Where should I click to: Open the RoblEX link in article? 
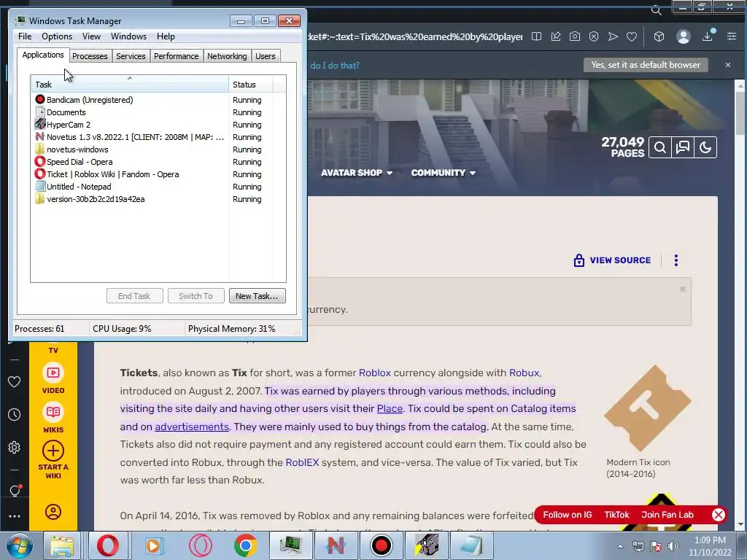pos(302,462)
